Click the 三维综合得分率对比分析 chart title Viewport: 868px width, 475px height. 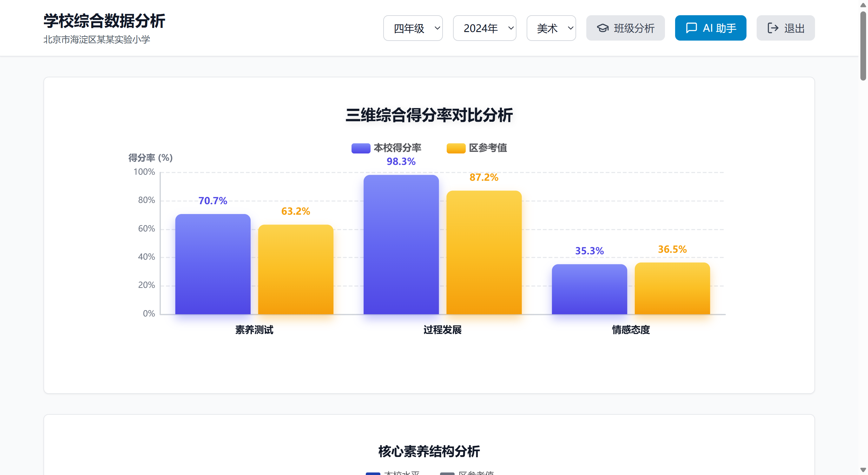tap(429, 115)
